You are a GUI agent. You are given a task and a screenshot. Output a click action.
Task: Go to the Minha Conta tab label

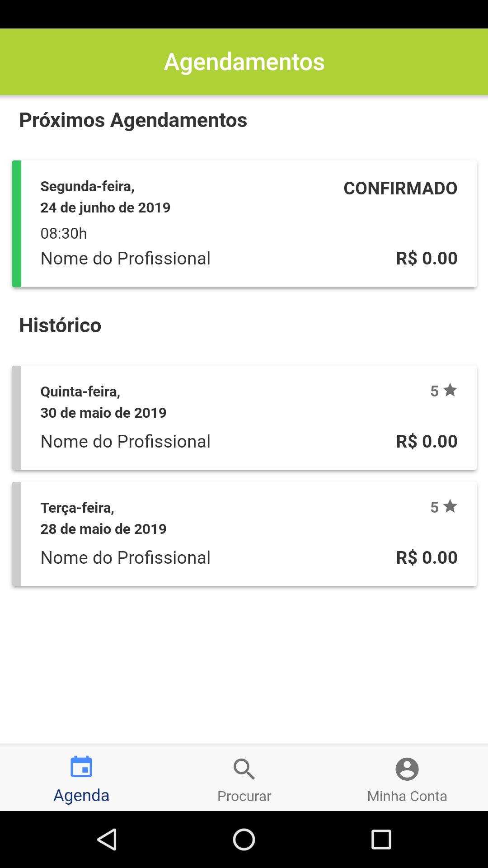point(407,796)
